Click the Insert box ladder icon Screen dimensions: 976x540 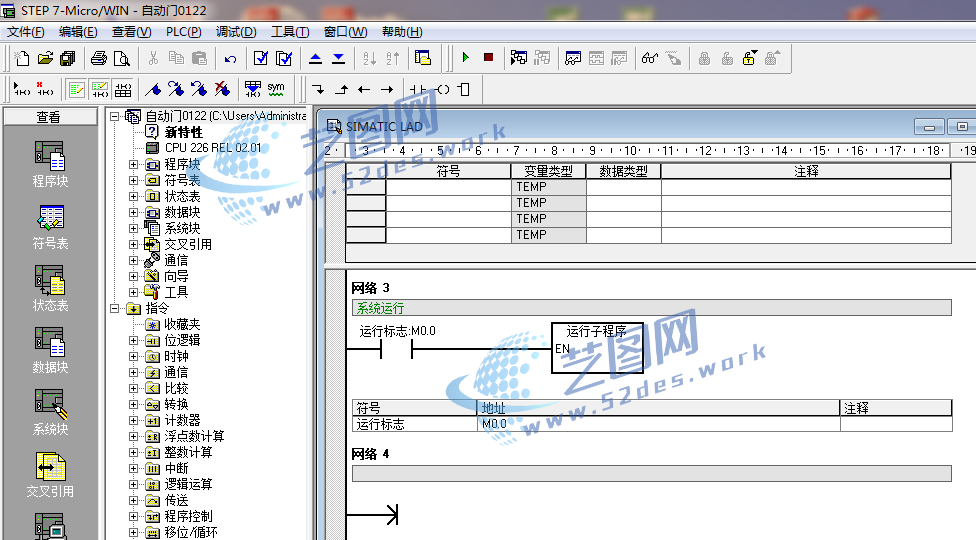464,90
